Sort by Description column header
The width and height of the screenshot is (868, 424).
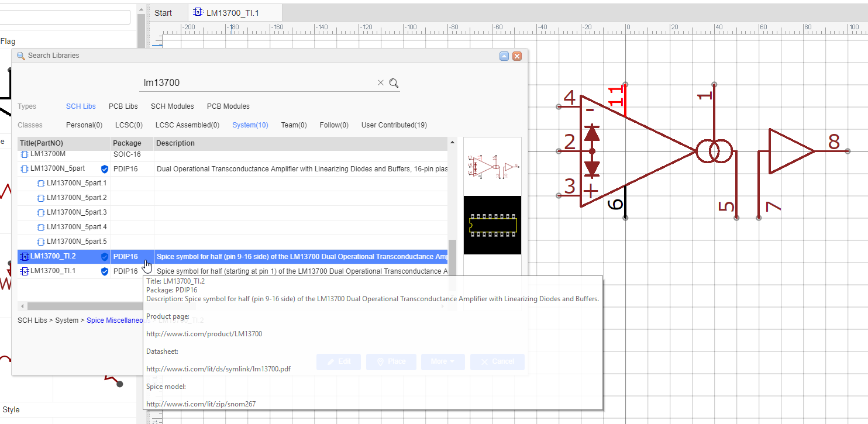pos(301,143)
